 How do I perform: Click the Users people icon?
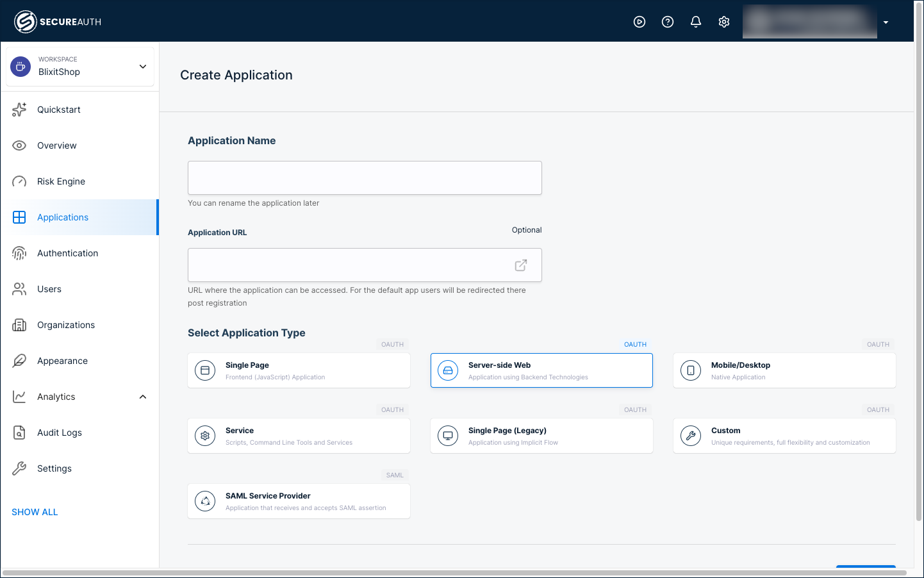(19, 289)
